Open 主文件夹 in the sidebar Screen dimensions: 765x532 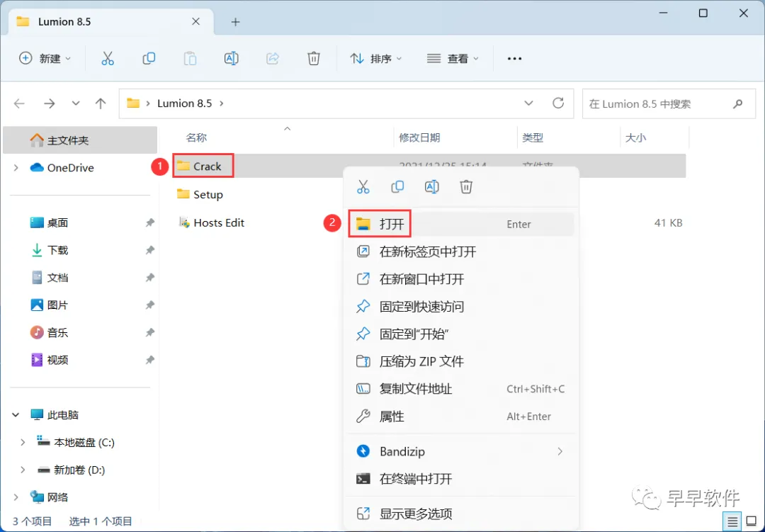pos(80,140)
